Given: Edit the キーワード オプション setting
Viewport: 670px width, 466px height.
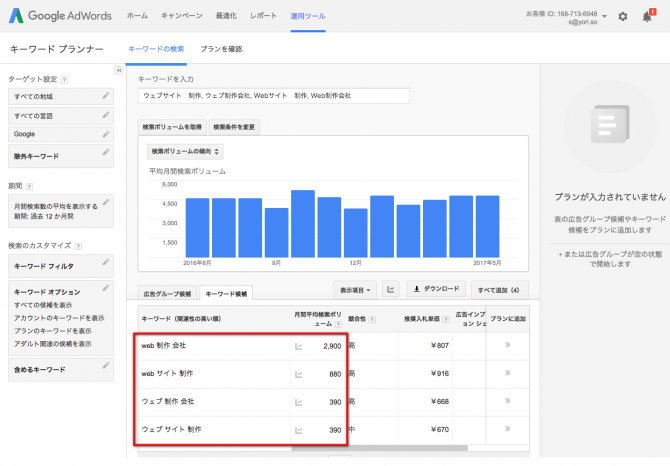Looking at the screenshot, I should (106, 288).
